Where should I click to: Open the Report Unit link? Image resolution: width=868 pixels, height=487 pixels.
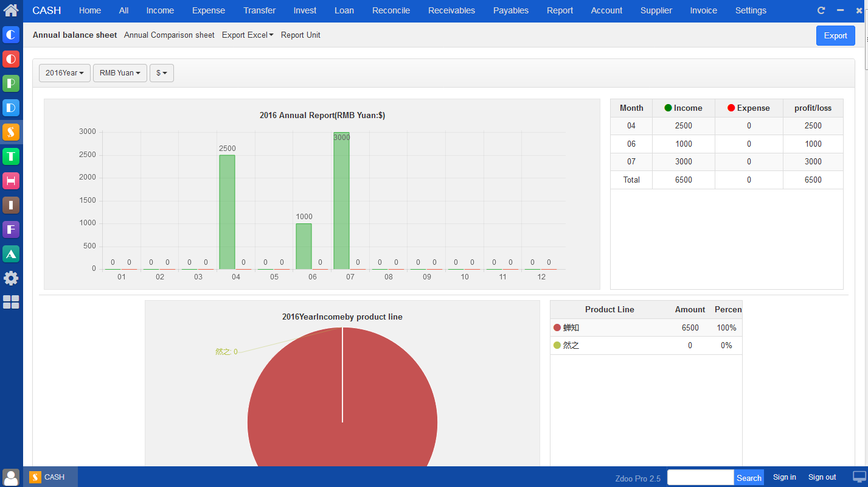point(300,35)
